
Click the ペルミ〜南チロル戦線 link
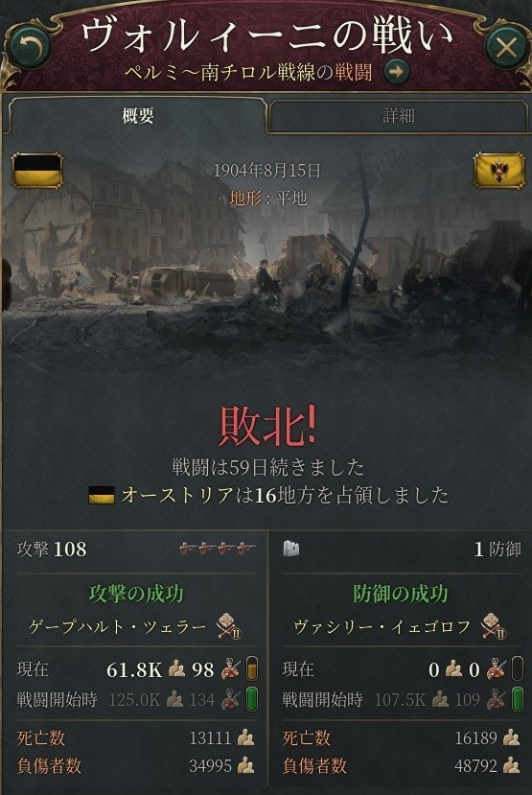point(220,73)
